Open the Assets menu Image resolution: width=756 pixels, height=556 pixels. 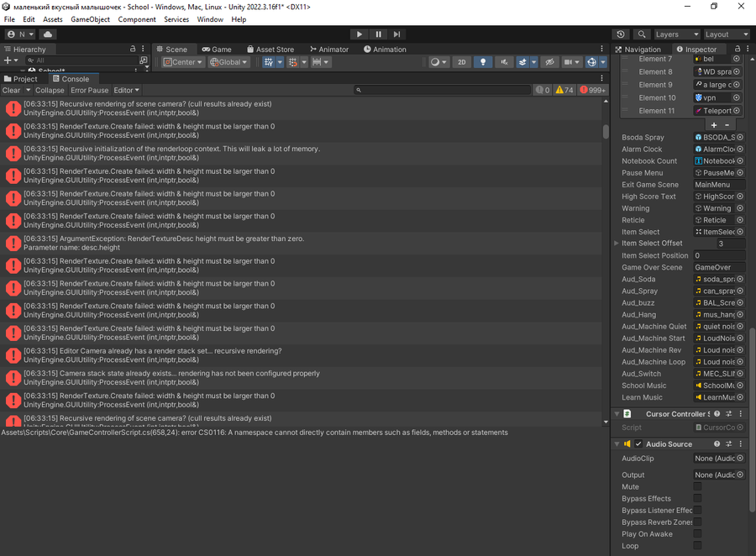[53, 19]
